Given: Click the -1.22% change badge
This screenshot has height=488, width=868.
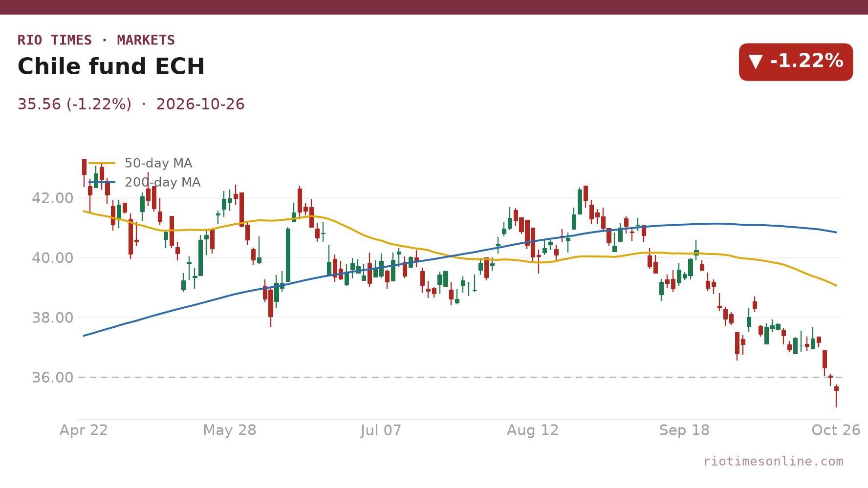Looking at the screenshot, I should [796, 62].
